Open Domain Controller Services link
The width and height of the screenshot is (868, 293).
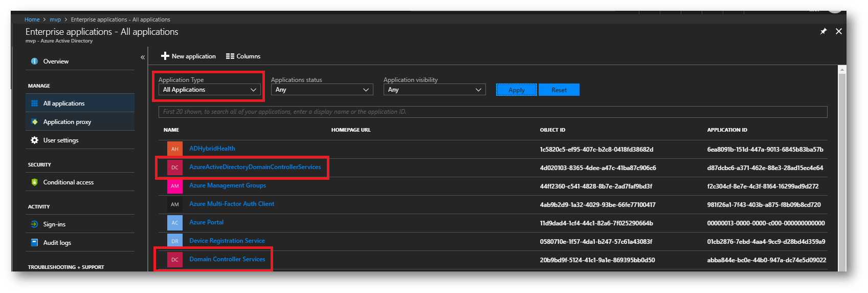[x=227, y=259]
